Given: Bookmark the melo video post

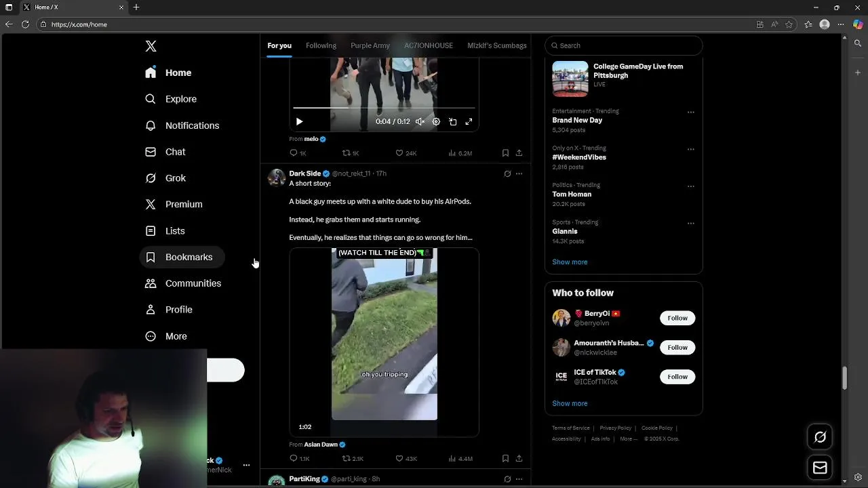Looking at the screenshot, I should pos(505,153).
